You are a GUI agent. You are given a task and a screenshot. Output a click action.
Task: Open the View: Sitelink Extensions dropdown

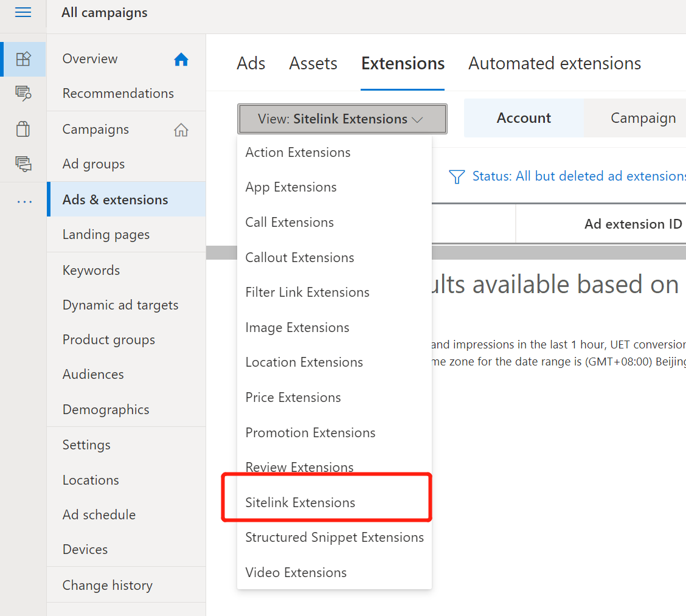pyautogui.click(x=342, y=119)
